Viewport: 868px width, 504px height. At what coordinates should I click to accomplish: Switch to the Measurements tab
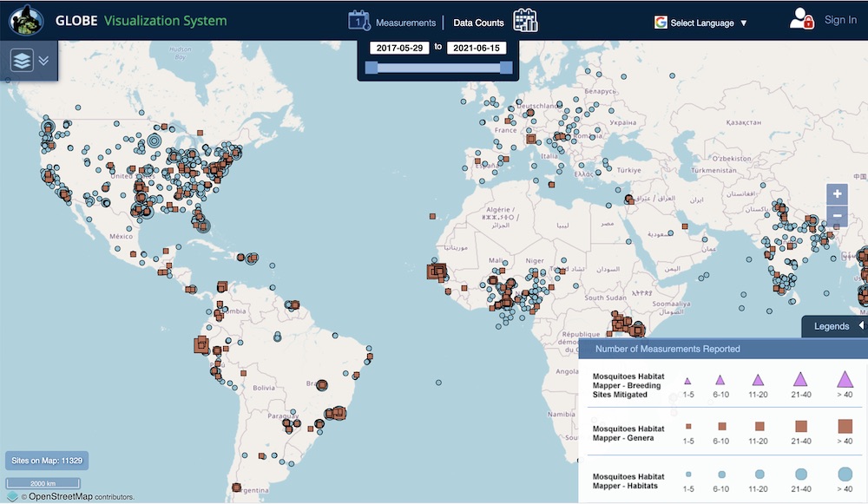coord(405,23)
